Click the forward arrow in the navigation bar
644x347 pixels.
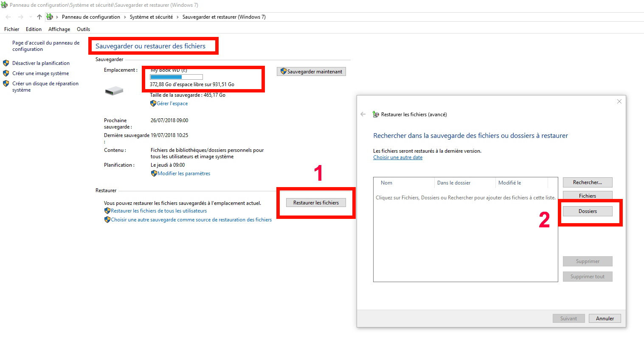[20, 17]
